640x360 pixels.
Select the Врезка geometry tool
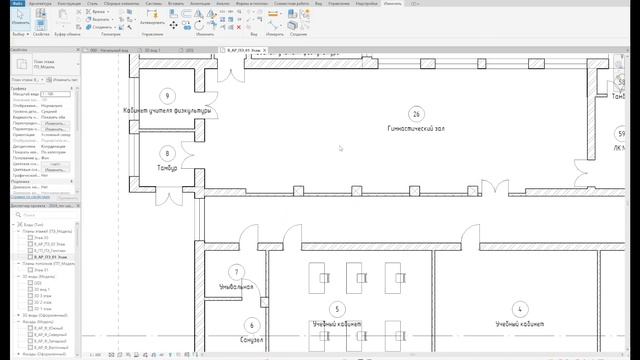coord(98,11)
